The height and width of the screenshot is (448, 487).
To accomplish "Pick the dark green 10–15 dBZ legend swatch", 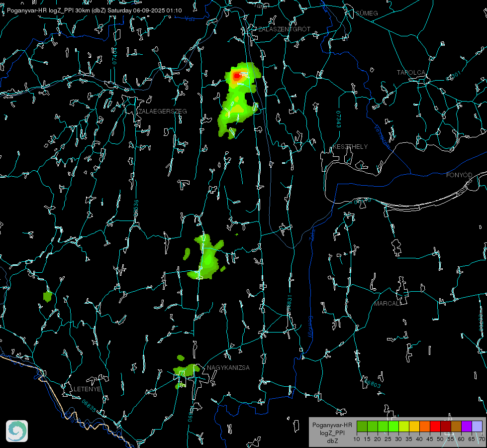I will point(362,426).
